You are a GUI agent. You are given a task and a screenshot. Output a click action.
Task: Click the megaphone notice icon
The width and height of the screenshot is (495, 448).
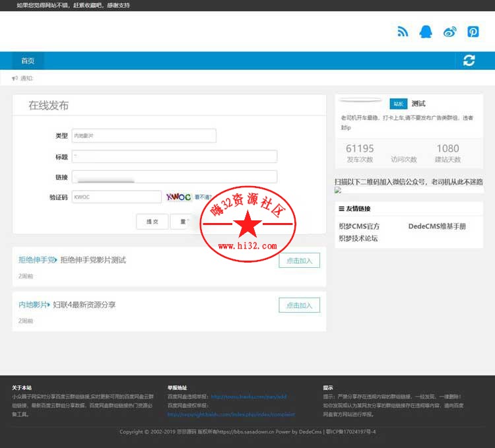pos(15,79)
